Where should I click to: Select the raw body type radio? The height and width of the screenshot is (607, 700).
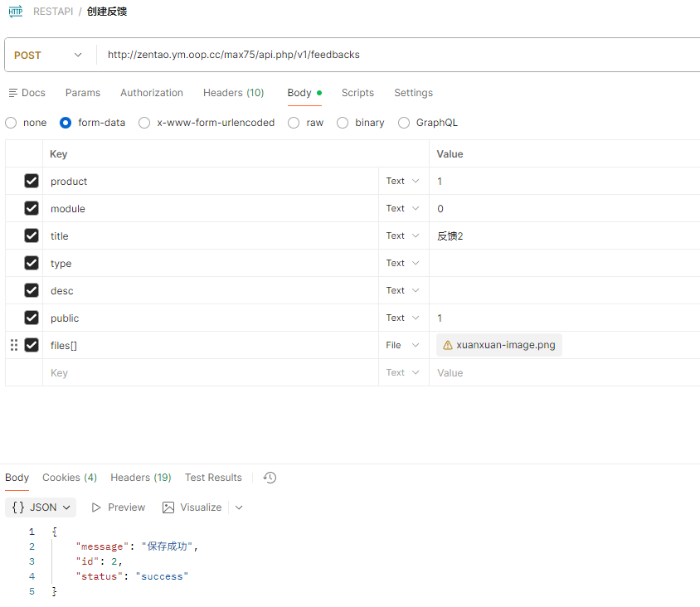294,123
